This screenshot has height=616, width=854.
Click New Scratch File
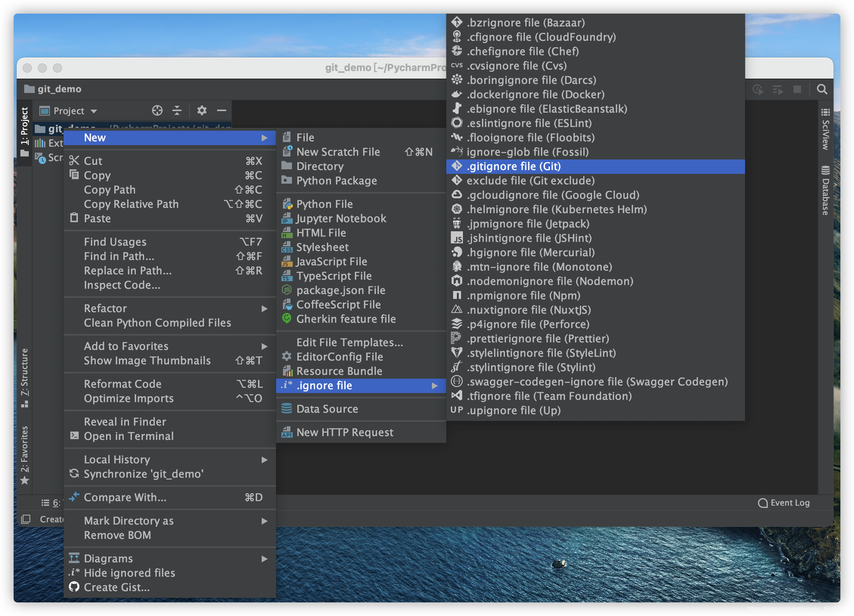361,152
